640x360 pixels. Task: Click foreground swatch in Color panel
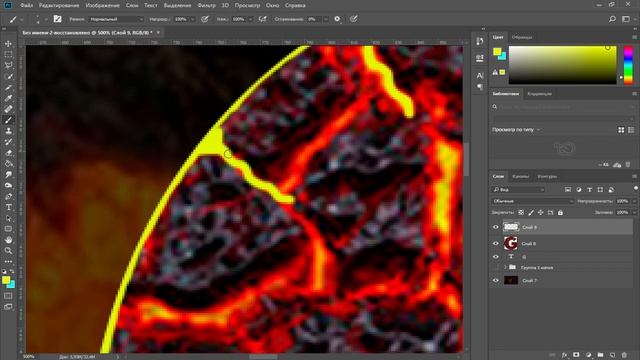tap(497, 51)
